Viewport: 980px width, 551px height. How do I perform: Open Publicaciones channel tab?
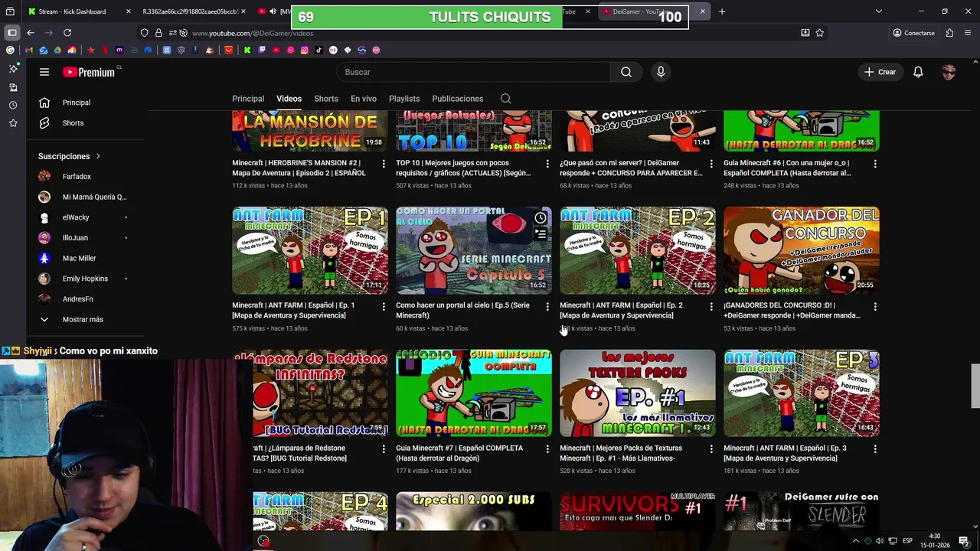[458, 99]
